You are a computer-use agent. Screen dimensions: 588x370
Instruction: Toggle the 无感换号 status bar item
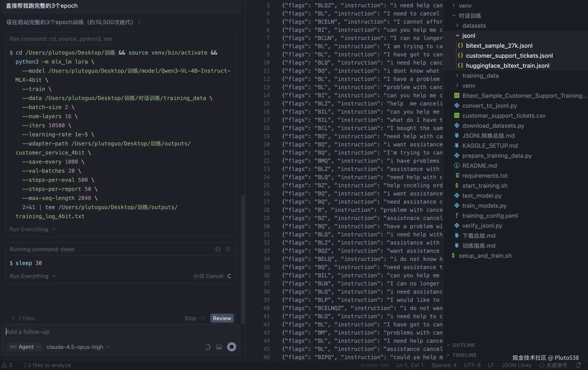[x=554, y=365]
